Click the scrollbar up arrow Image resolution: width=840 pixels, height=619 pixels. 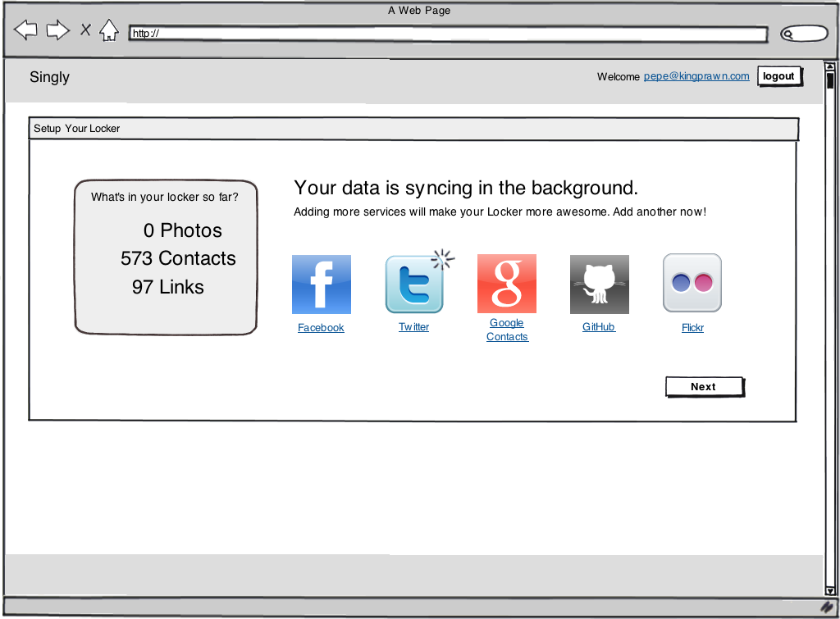[x=830, y=66]
